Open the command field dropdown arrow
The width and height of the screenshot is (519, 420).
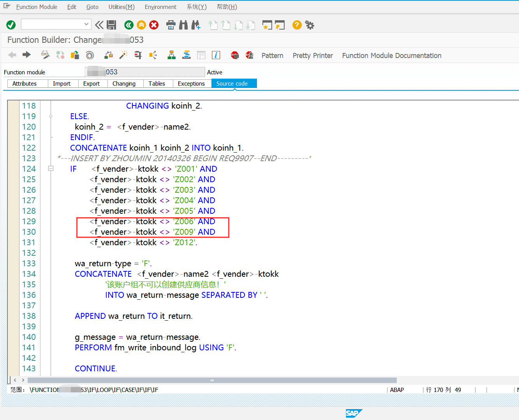pyautogui.click(x=86, y=24)
